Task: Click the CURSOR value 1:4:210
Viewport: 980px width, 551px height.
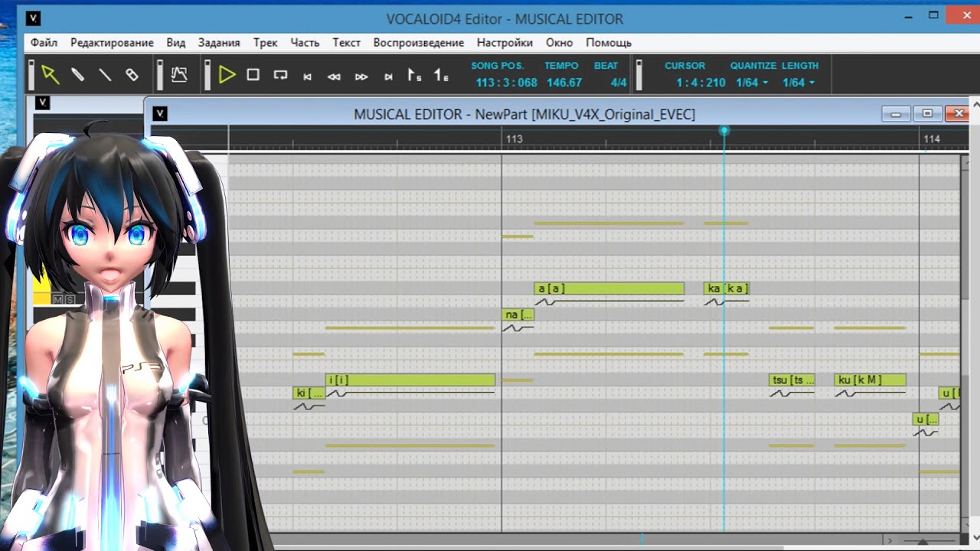Action: point(701,83)
